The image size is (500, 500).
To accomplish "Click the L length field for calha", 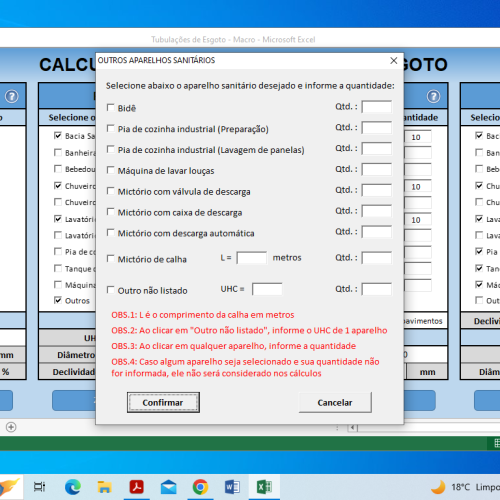I will point(251,258).
